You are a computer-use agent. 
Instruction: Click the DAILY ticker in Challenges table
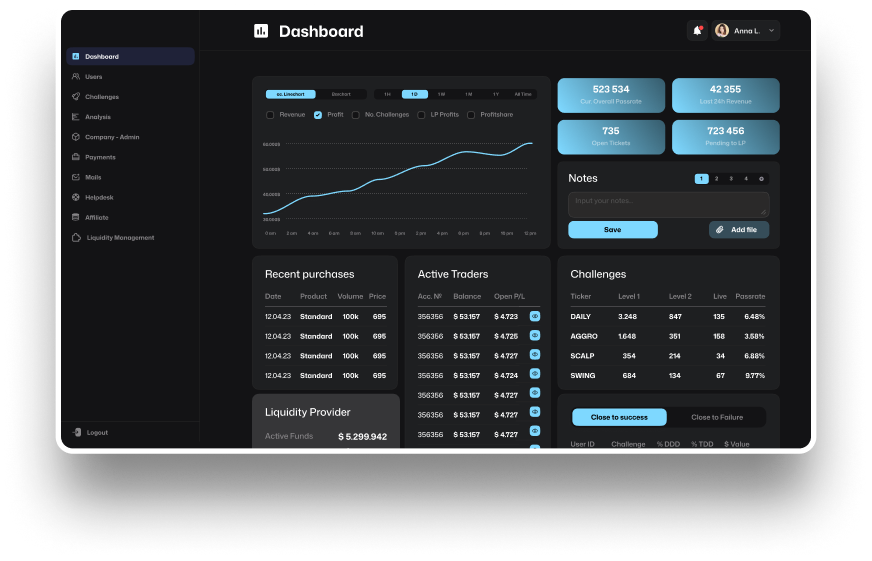581,316
